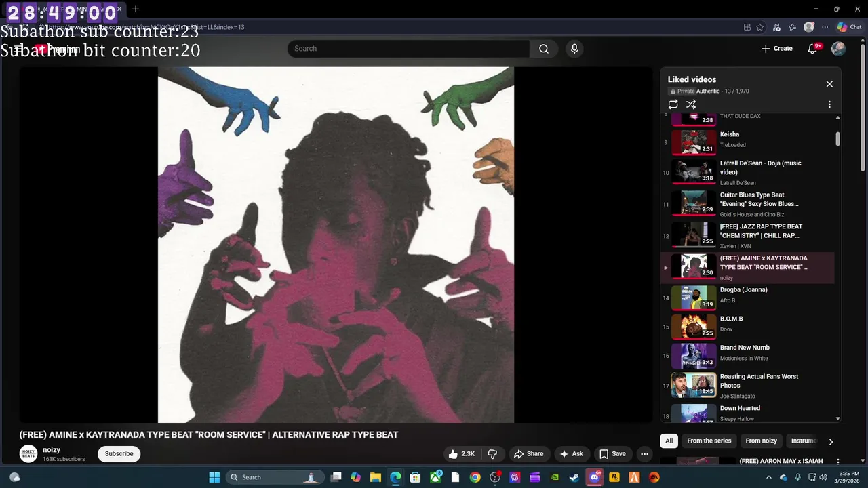
Task: Like the video showing 2.3K
Action: (462, 454)
